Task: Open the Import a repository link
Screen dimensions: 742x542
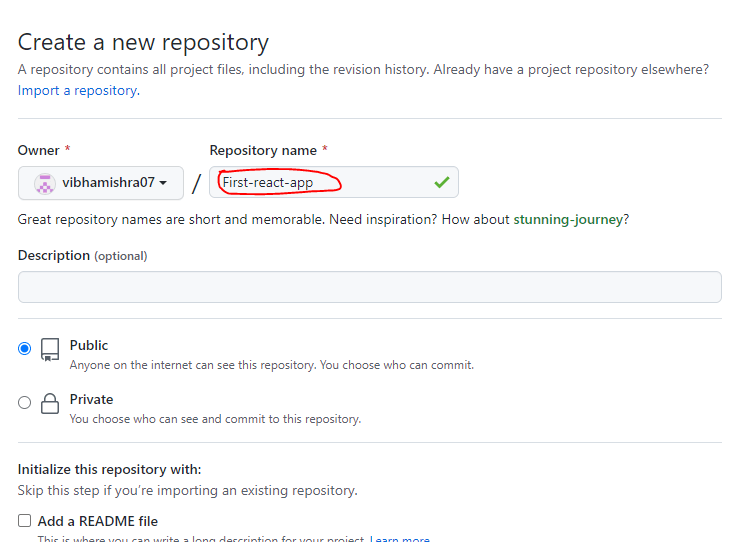Action: 79,90
